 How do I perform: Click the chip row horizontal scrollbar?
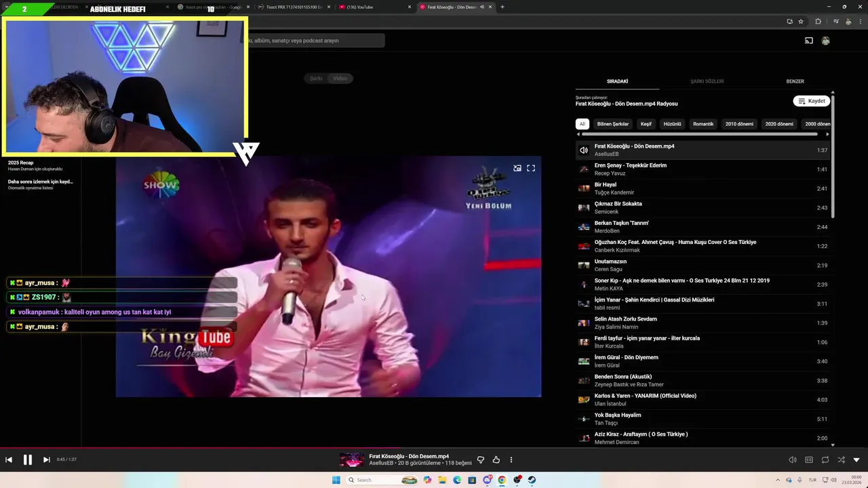tap(700, 134)
